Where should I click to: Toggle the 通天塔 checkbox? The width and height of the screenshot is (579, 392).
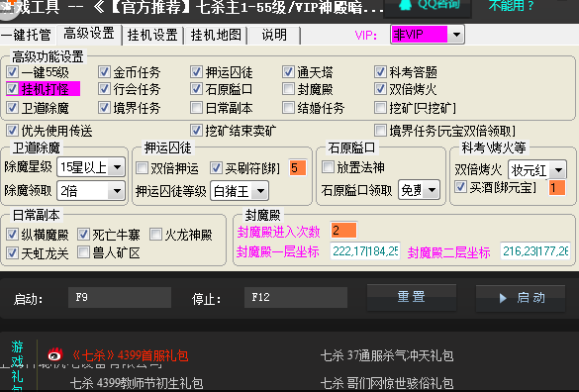pos(288,71)
